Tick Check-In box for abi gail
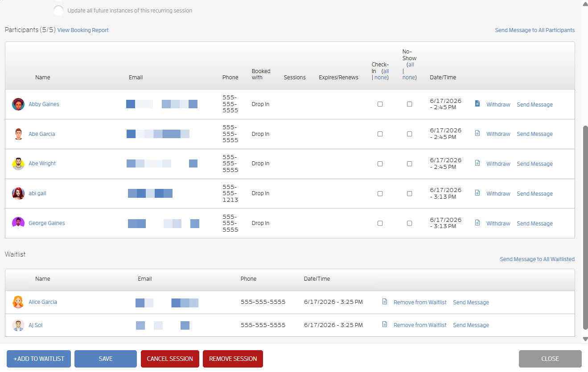Screen dimensions: 588x372 click(x=380, y=194)
